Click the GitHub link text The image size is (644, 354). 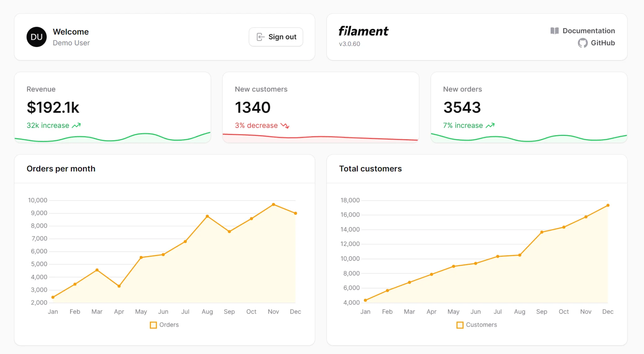point(602,43)
